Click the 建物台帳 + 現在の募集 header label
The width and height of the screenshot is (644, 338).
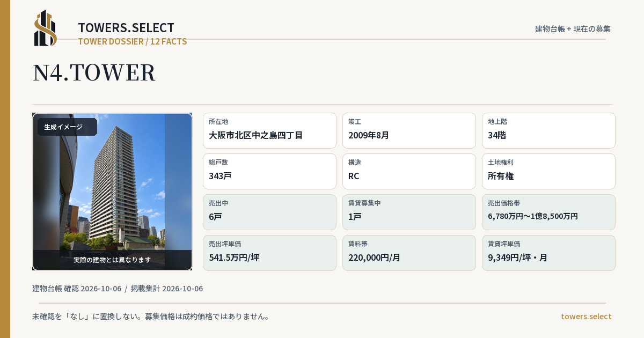point(573,29)
